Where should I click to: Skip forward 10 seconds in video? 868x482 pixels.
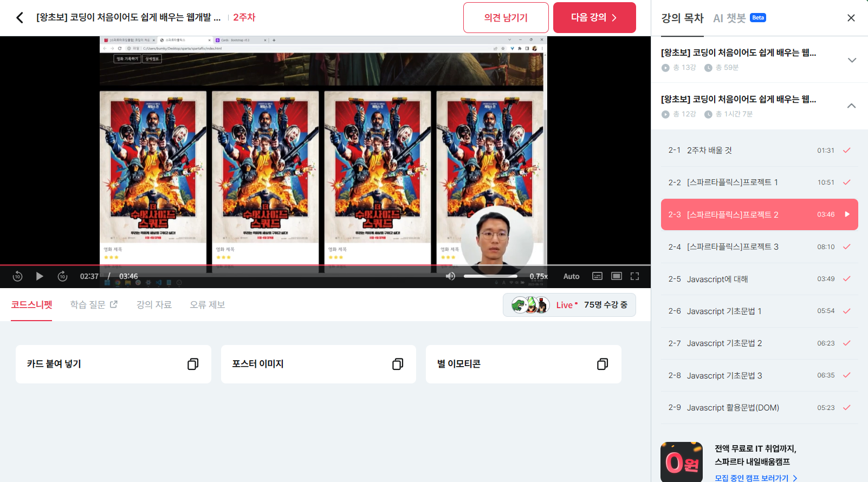[62, 276]
